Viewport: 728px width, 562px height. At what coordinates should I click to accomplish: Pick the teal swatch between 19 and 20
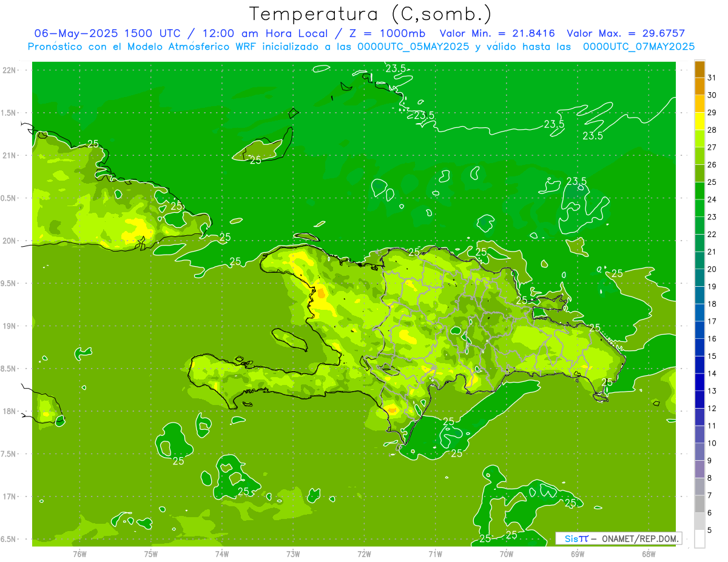click(x=699, y=278)
